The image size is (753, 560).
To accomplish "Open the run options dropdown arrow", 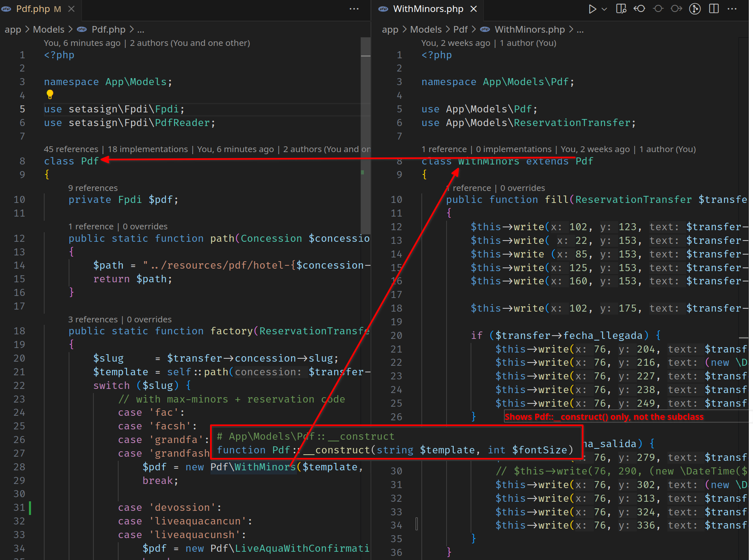I will point(604,9).
